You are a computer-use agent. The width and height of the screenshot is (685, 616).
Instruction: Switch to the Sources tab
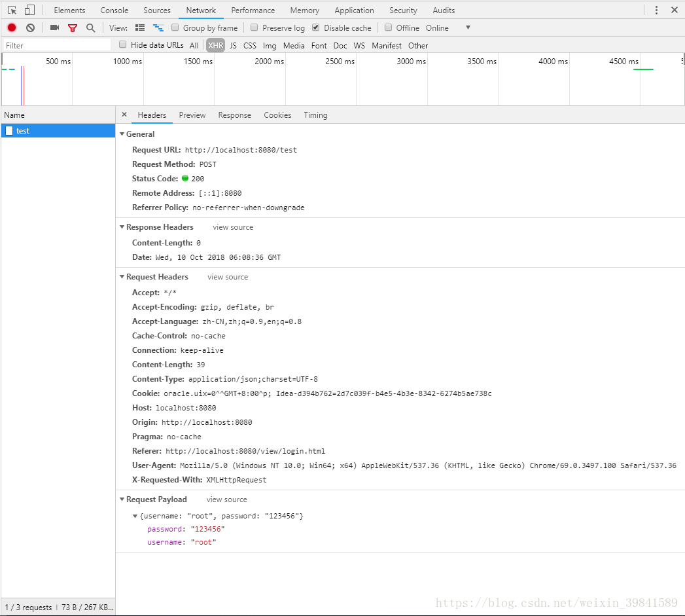click(157, 10)
